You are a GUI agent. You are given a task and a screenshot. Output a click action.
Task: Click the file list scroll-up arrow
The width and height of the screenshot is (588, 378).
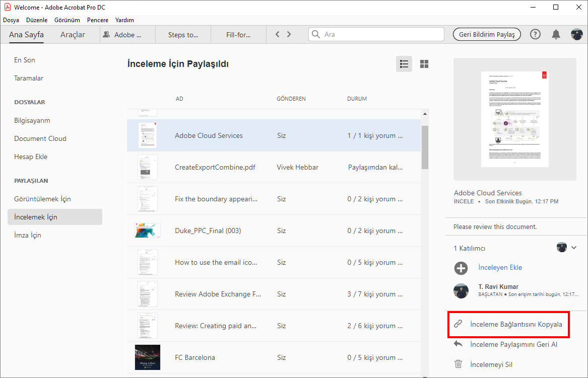point(425,114)
